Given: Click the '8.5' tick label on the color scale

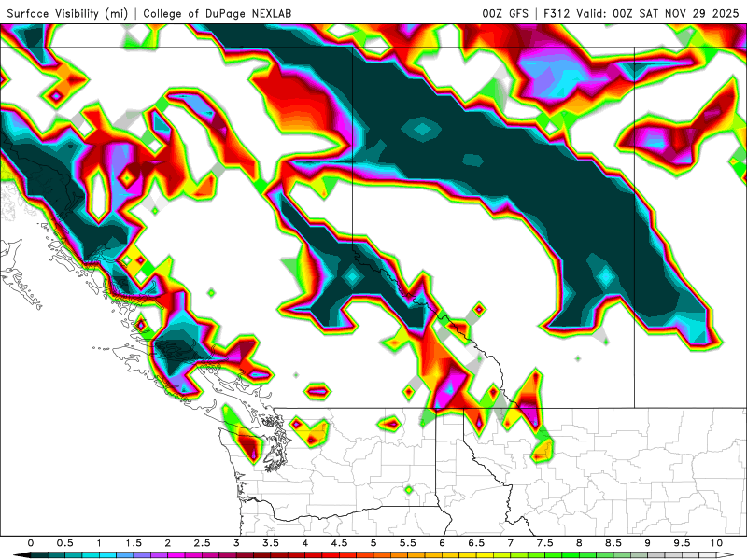Looking at the screenshot, I should (x=613, y=543).
